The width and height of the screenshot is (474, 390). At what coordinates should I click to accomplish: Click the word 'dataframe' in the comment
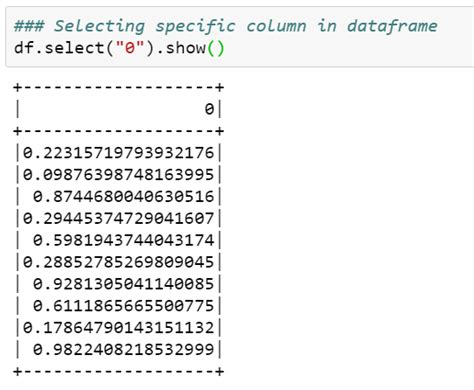(x=392, y=26)
